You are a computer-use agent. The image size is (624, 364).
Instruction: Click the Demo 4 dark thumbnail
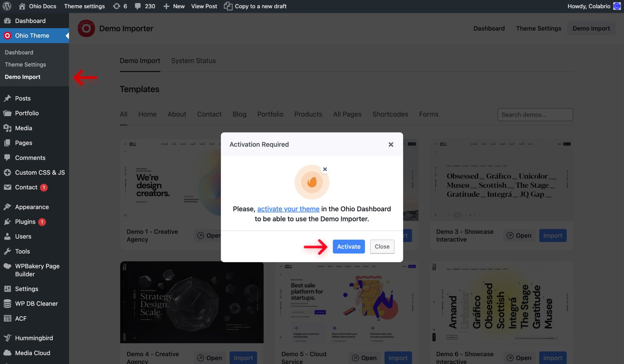click(192, 302)
